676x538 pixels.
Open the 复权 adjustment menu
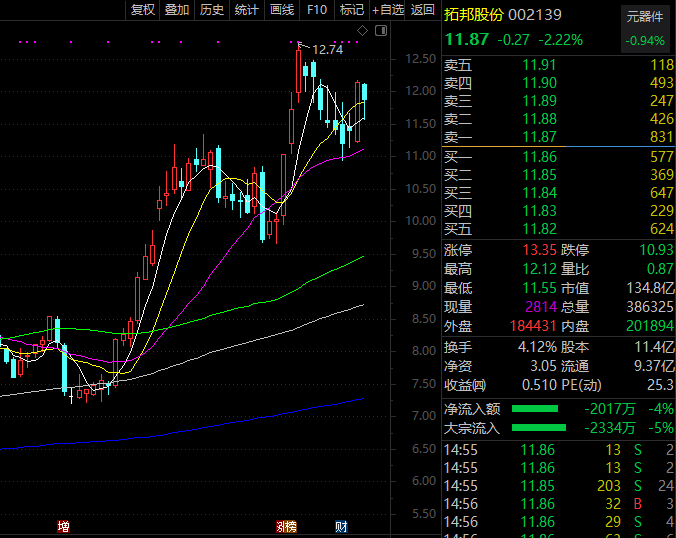tap(143, 9)
